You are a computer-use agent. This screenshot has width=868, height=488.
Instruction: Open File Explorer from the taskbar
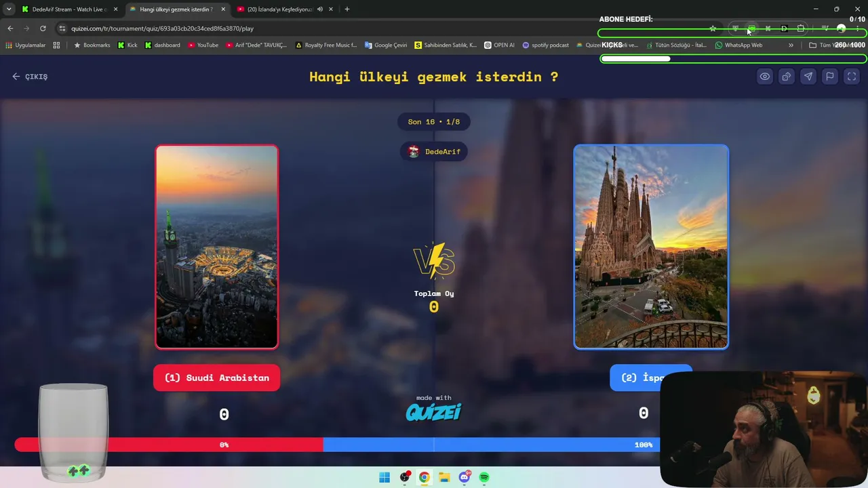444,477
